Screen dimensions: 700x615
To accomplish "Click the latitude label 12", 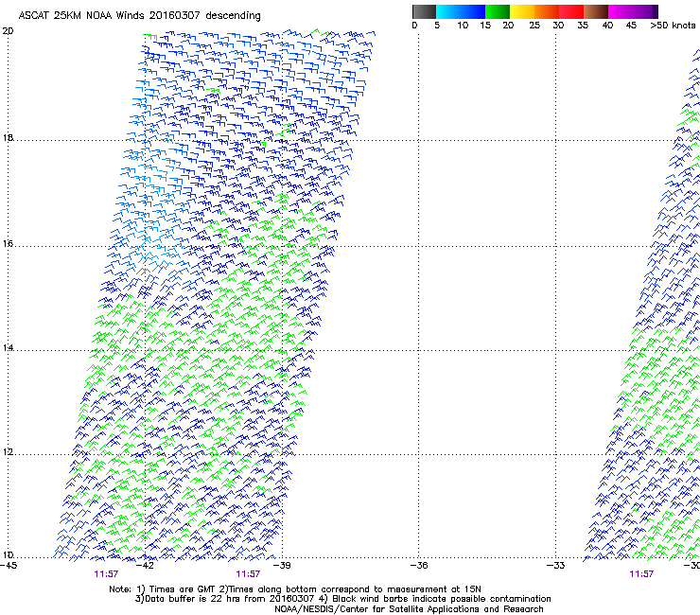I will (x=8, y=452).
